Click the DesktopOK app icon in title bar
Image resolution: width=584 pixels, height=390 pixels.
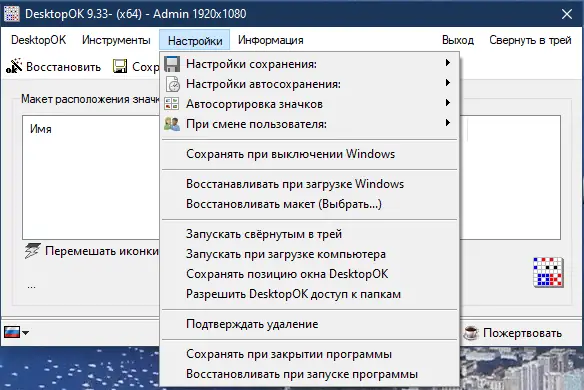[x=11, y=14]
